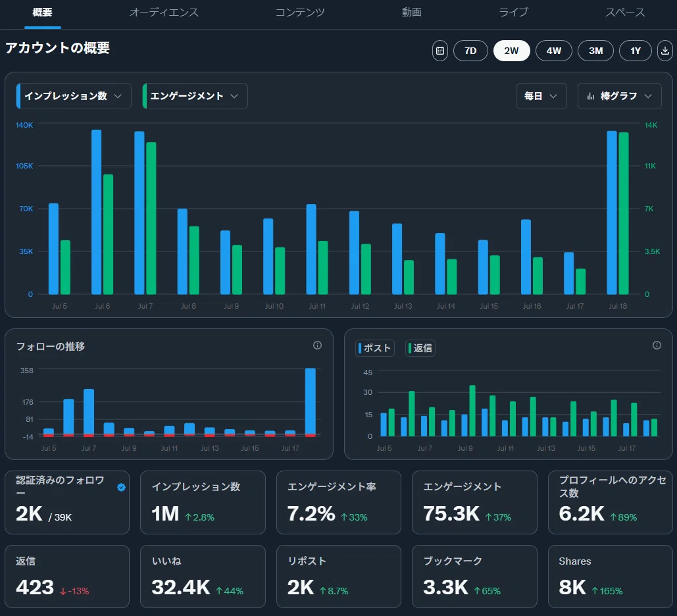Toggle the 返信 series legend chip
The width and height of the screenshot is (677, 616).
[x=420, y=348]
